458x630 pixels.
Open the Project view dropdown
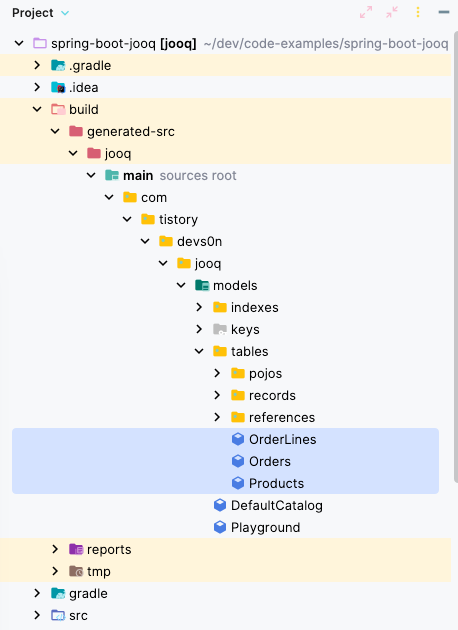click(x=65, y=13)
